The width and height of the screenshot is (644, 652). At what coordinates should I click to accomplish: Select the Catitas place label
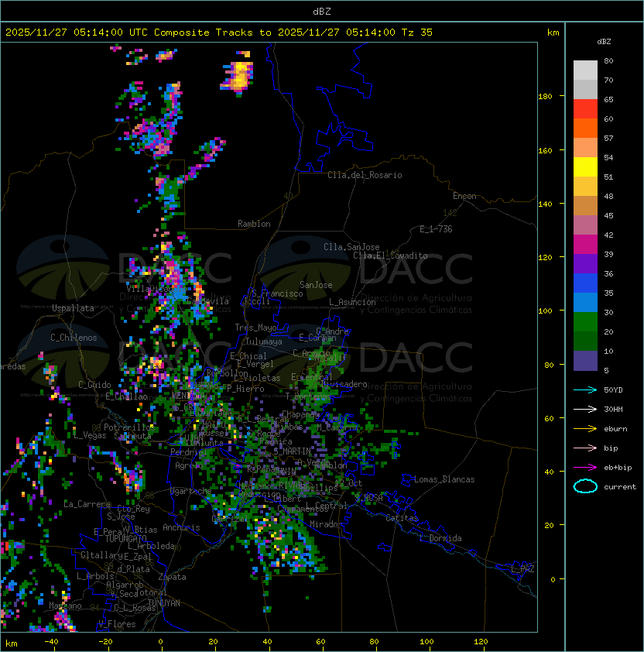tap(402, 518)
